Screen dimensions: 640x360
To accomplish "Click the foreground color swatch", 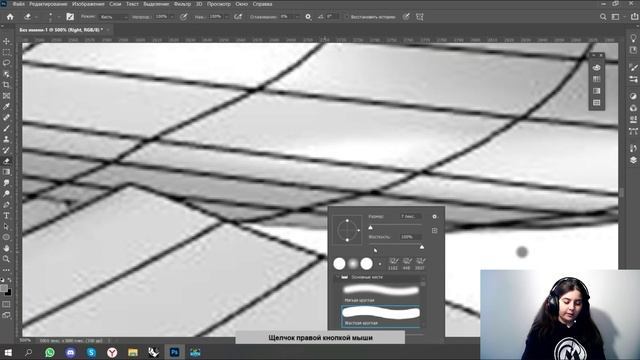I will click(4, 289).
